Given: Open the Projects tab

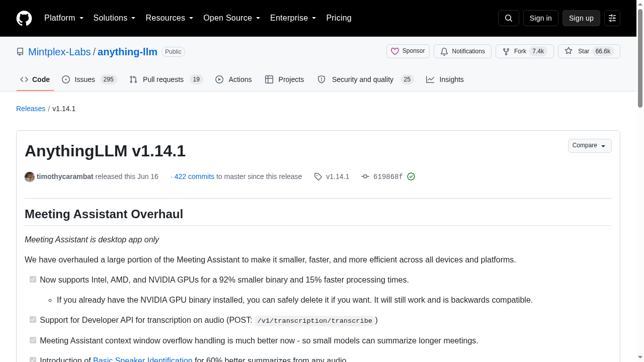Looking at the screenshot, I should tap(284, 79).
